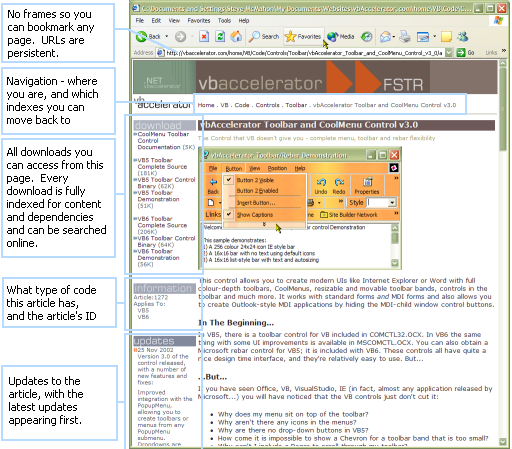
Task: Open the History toolbar icon
Action: click(367, 36)
